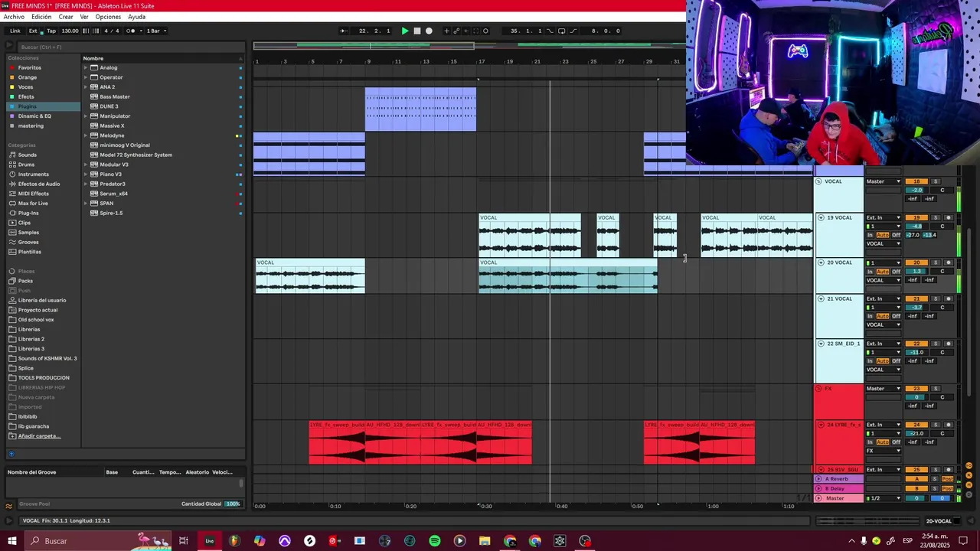Image resolution: width=980 pixels, height=551 pixels.
Task: Adjust track 19 volume showing -4.8
Action: coord(916,227)
